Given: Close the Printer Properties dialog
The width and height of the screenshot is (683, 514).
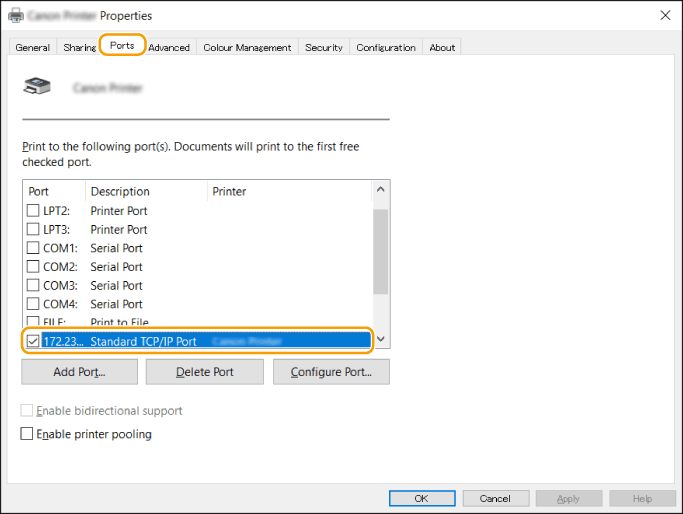Looking at the screenshot, I should (665, 15).
